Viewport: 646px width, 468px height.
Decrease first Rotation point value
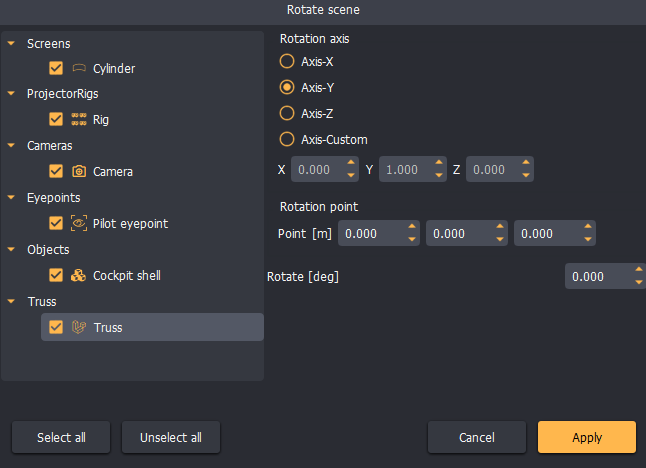(412, 239)
